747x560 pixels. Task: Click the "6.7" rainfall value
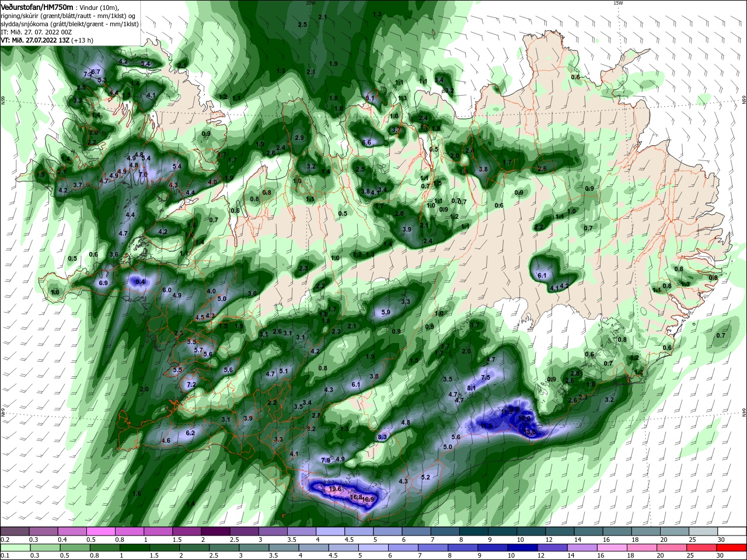point(96,71)
